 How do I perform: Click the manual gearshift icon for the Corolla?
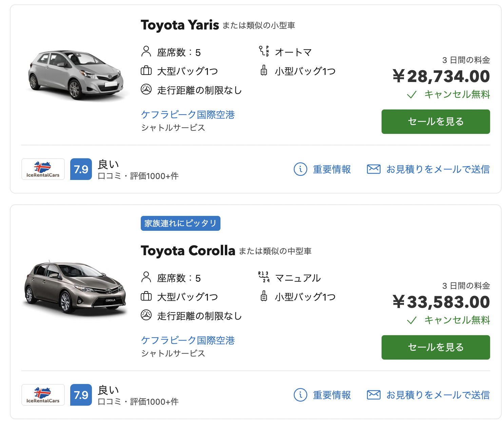coord(264,277)
